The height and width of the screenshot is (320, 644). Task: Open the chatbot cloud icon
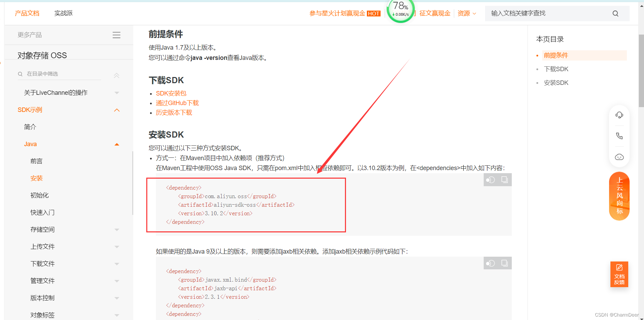coord(619,157)
